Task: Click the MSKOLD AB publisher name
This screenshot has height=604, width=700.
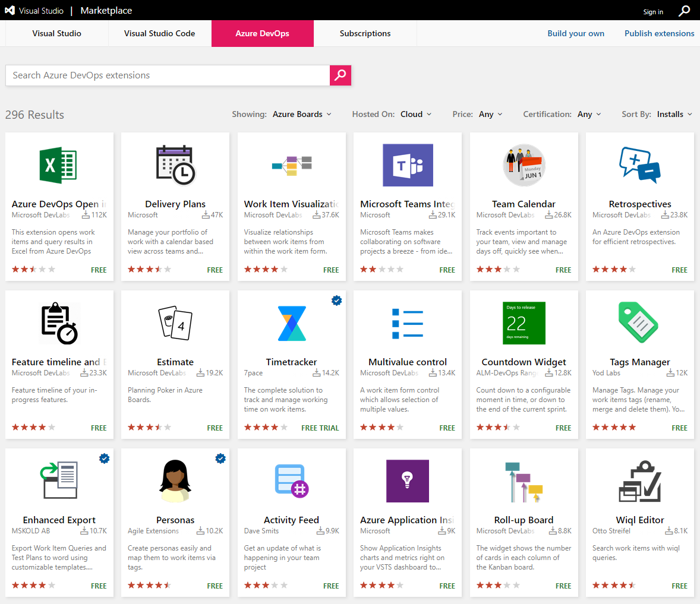Action: [31, 531]
